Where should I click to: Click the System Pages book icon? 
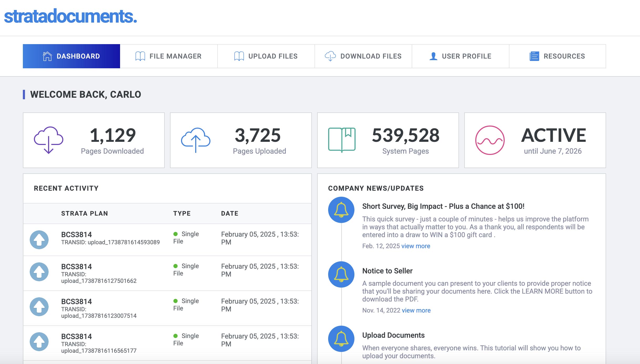[x=342, y=140]
